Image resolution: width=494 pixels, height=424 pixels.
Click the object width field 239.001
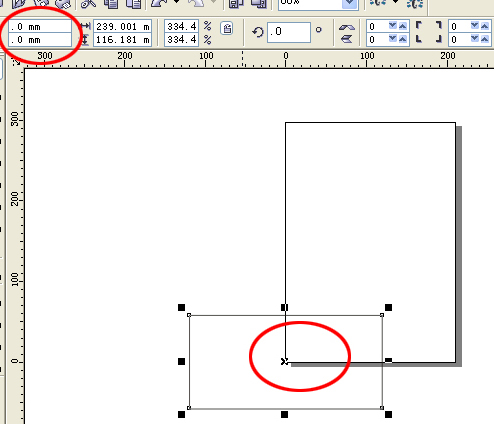pos(123,26)
